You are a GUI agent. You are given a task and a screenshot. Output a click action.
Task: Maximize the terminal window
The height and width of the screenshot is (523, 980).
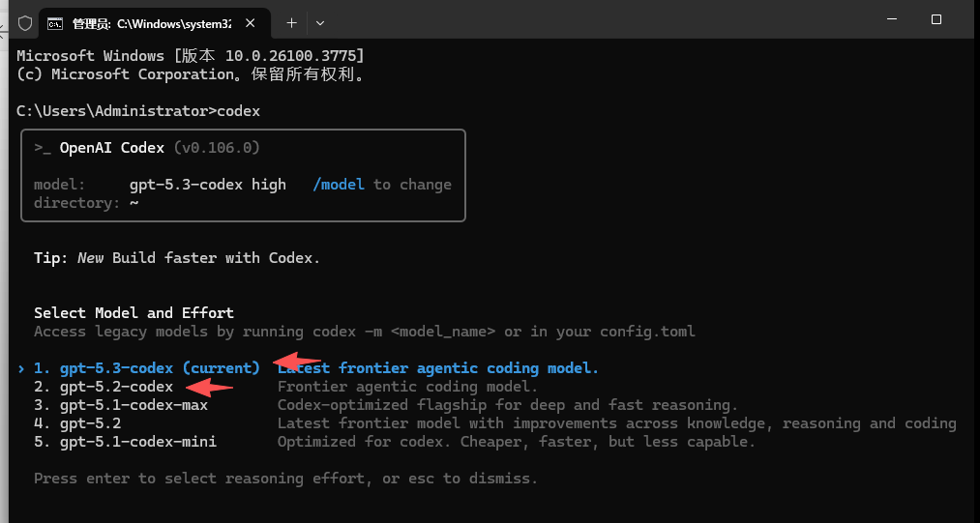click(x=935, y=19)
